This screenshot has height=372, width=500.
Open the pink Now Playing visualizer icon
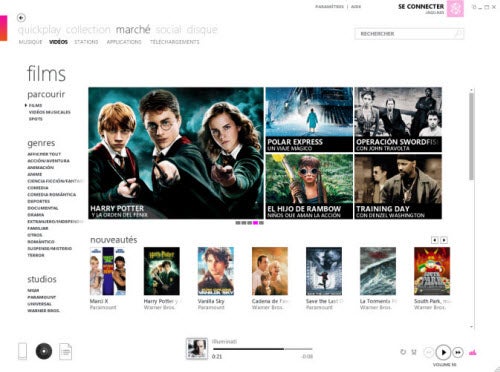(x=473, y=352)
